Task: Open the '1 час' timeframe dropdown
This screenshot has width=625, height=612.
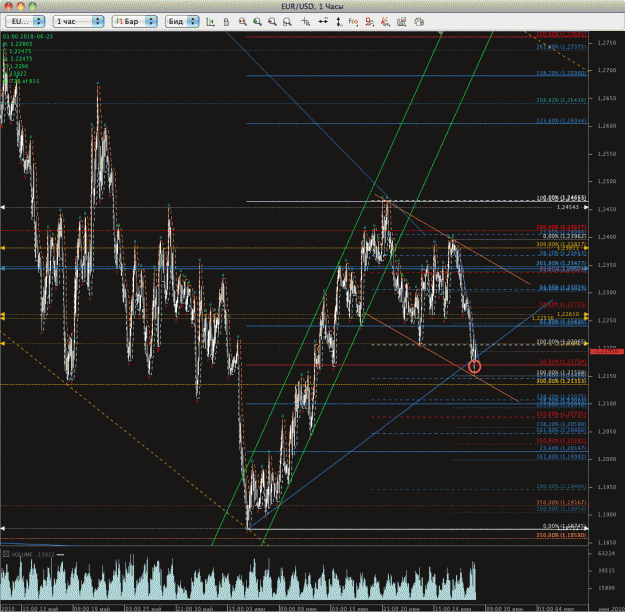Action: coord(79,22)
